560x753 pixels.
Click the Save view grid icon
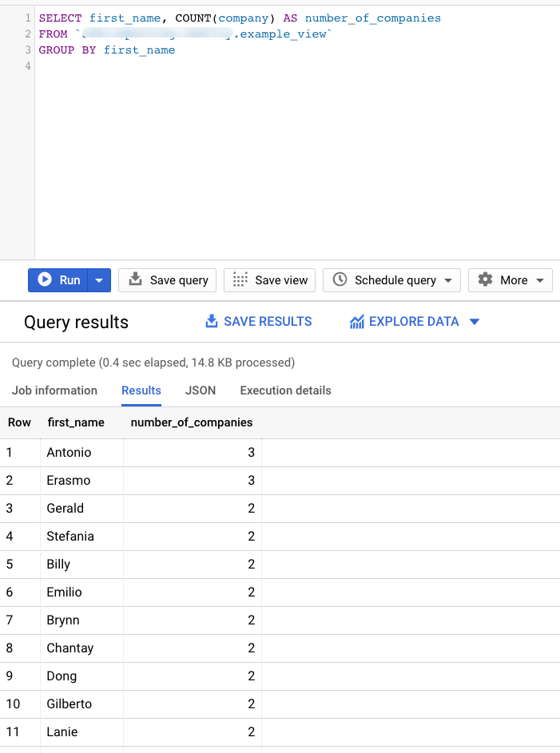click(x=240, y=279)
